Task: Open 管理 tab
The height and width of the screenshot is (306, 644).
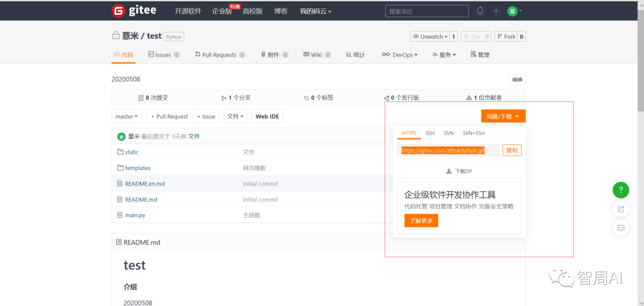Action: point(479,55)
